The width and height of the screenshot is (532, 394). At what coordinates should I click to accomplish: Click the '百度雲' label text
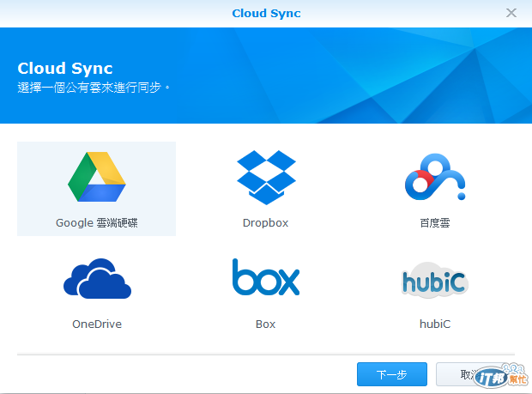pos(435,223)
